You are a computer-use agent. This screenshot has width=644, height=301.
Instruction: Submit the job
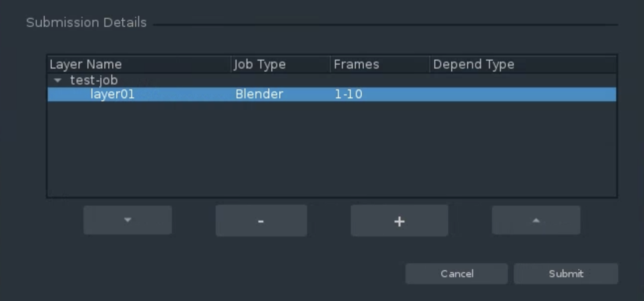566,274
